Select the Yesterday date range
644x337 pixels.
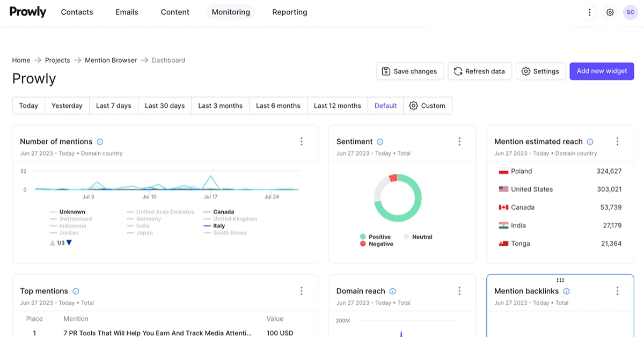(x=67, y=106)
